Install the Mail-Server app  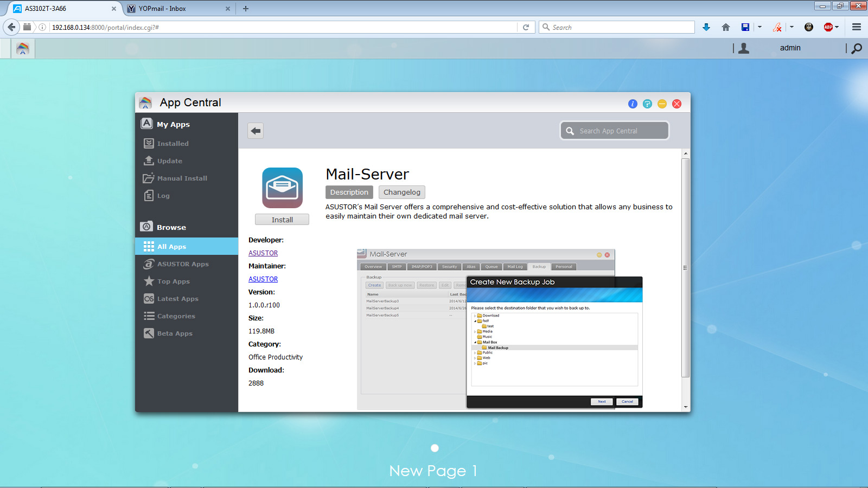pyautogui.click(x=282, y=220)
